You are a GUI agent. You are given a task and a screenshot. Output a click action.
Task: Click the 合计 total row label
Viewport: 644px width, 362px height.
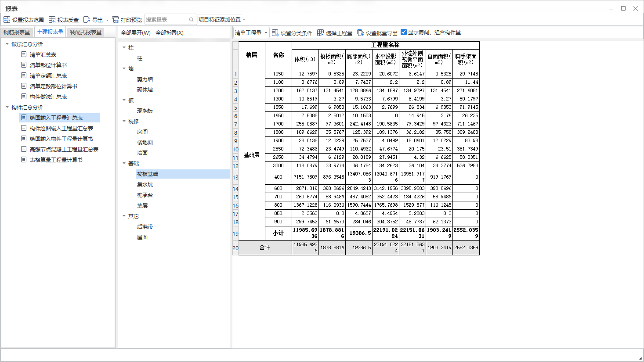(x=265, y=247)
